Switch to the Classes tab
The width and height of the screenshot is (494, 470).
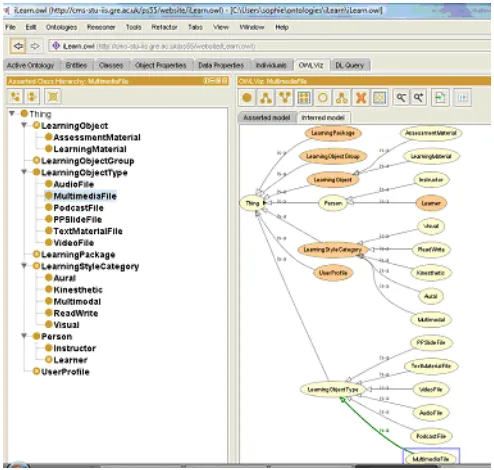tap(111, 65)
